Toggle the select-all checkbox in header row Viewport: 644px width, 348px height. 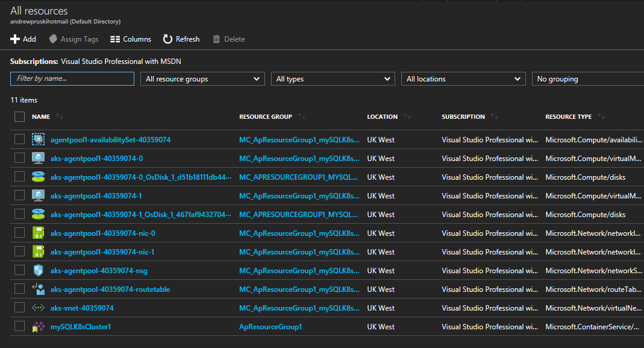point(19,116)
